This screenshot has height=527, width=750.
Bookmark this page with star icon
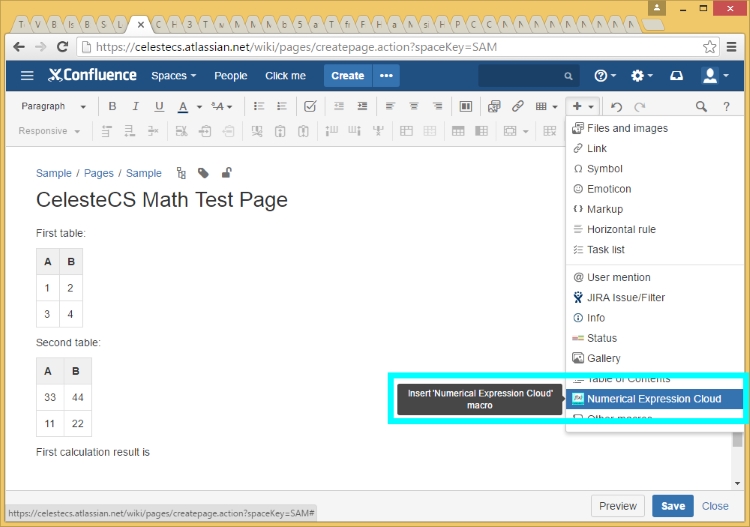click(709, 47)
